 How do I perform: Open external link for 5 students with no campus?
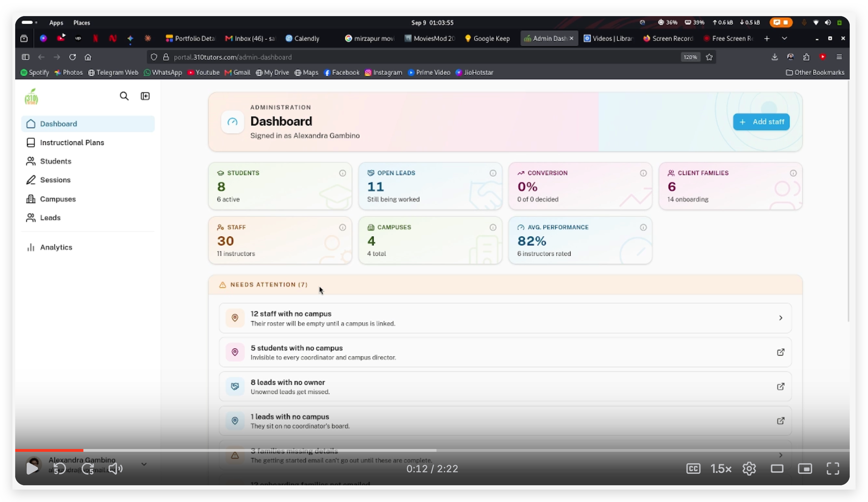click(x=781, y=352)
